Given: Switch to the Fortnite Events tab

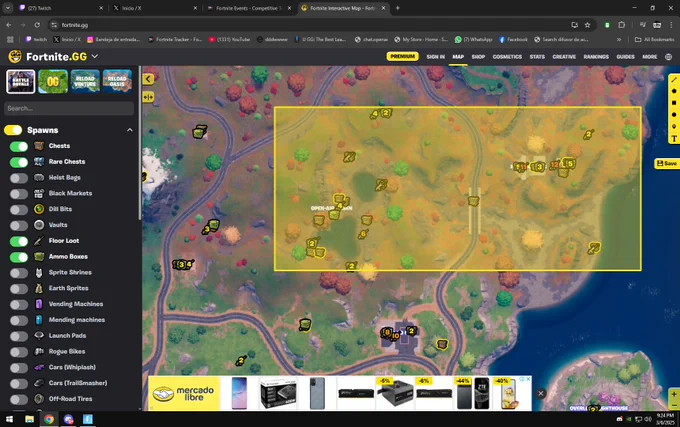Looking at the screenshot, I should (x=248, y=8).
